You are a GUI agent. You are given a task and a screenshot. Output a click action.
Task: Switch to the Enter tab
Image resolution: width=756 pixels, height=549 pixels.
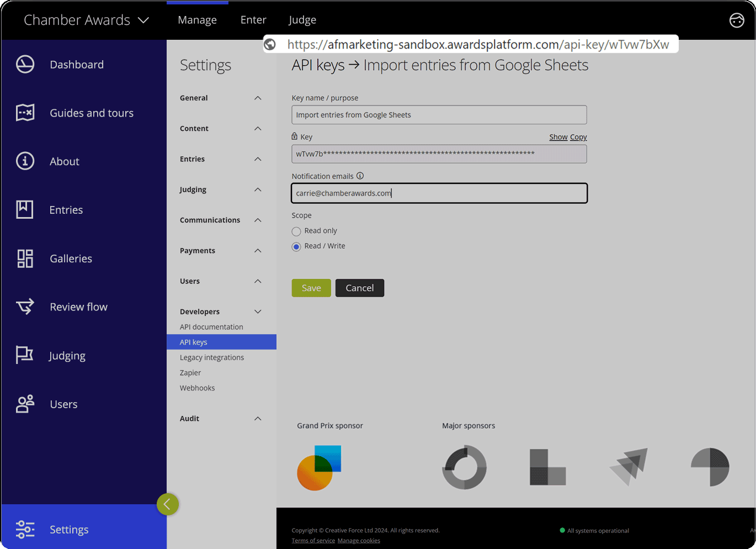click(x=253, y=19)
